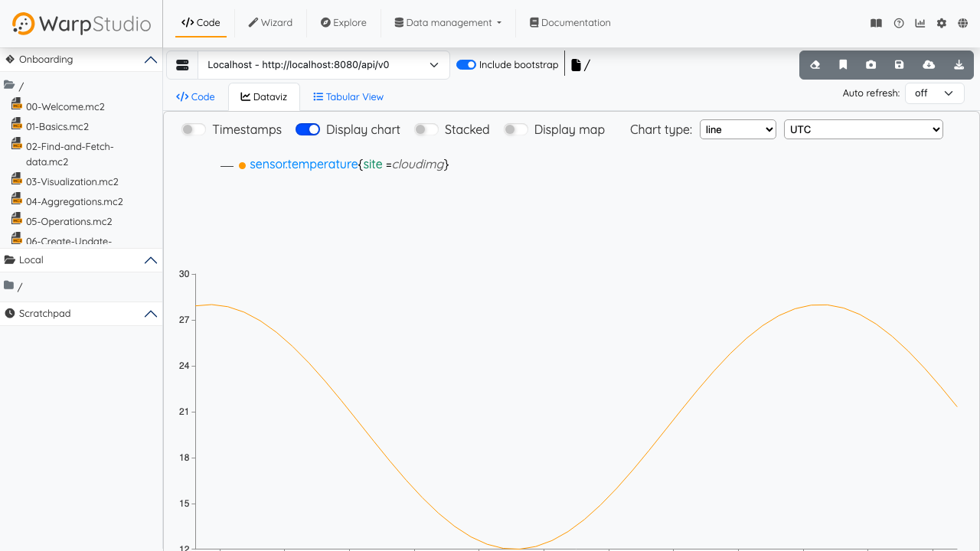Toggle Include bootstrap switch
The height and width of the screenshot is (551, 980).
[x=466, y=65]
